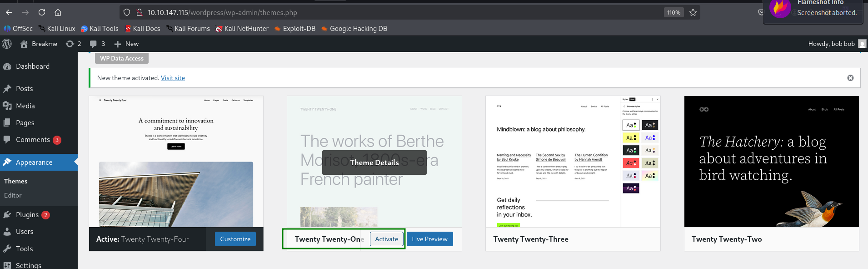Go back with browser back arrow

tap(9, 12)
